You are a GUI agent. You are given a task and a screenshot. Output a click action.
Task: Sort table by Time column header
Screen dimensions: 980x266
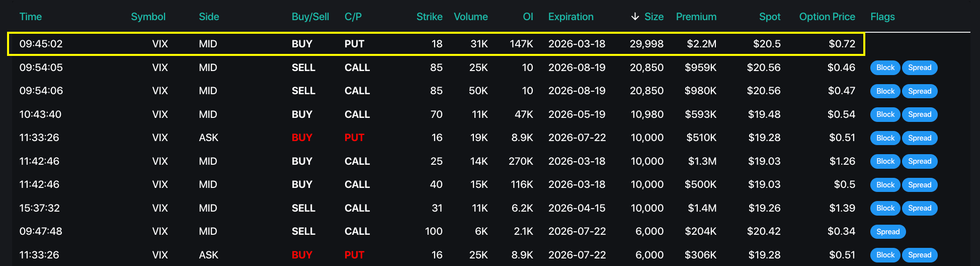pos(31,17)
